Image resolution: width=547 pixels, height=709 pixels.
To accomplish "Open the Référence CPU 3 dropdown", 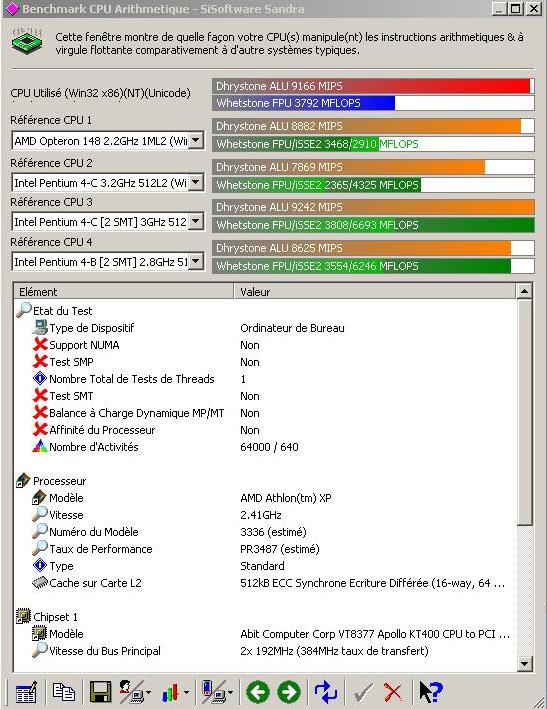I will tap(196, 222).
